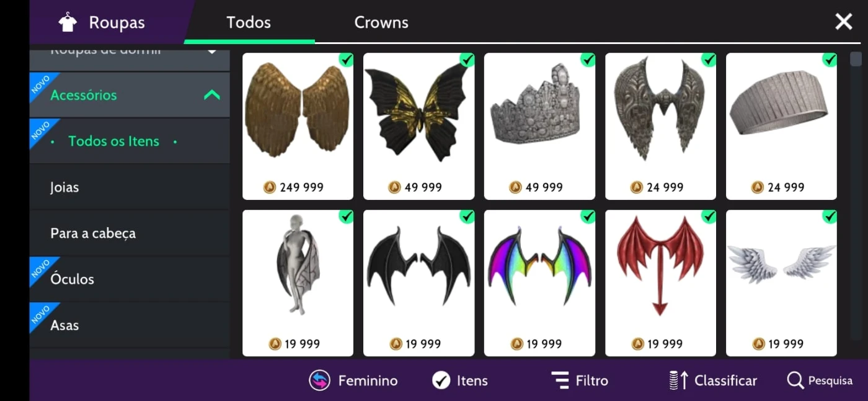This screenshot has width=868, height=401.
Task: Toggle checkmark on silver crown item
Action: pyautogui.click(x=588, y=60)
